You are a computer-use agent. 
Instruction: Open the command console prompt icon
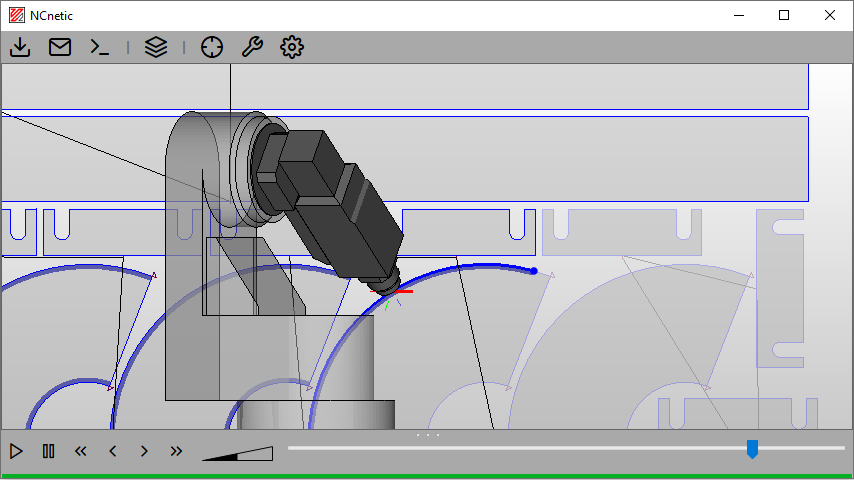tap(100, 47)
